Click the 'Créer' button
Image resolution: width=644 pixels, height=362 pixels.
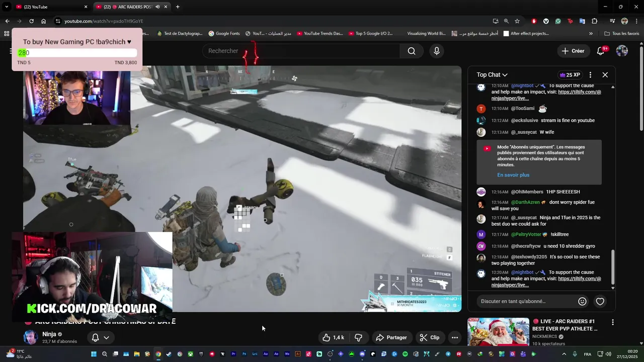(573, 51)
